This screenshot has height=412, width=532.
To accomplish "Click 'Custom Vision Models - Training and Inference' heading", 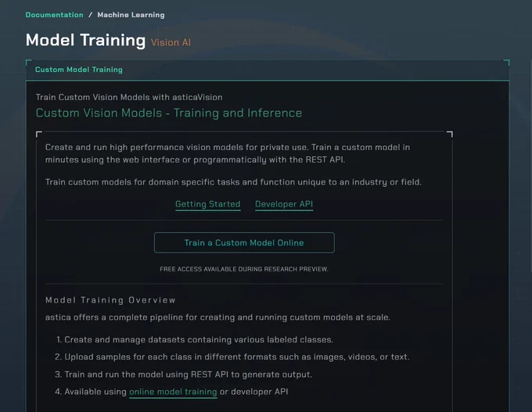I will point(169,113).
